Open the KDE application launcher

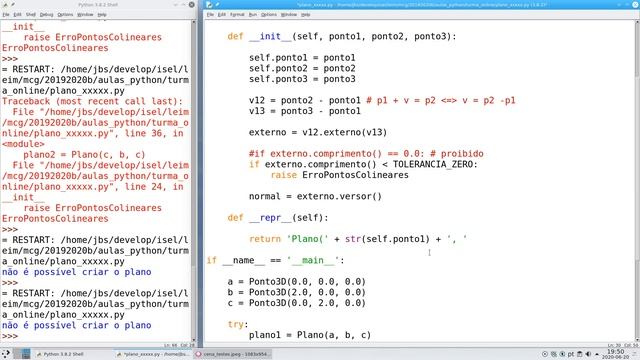tap(5, 354)
